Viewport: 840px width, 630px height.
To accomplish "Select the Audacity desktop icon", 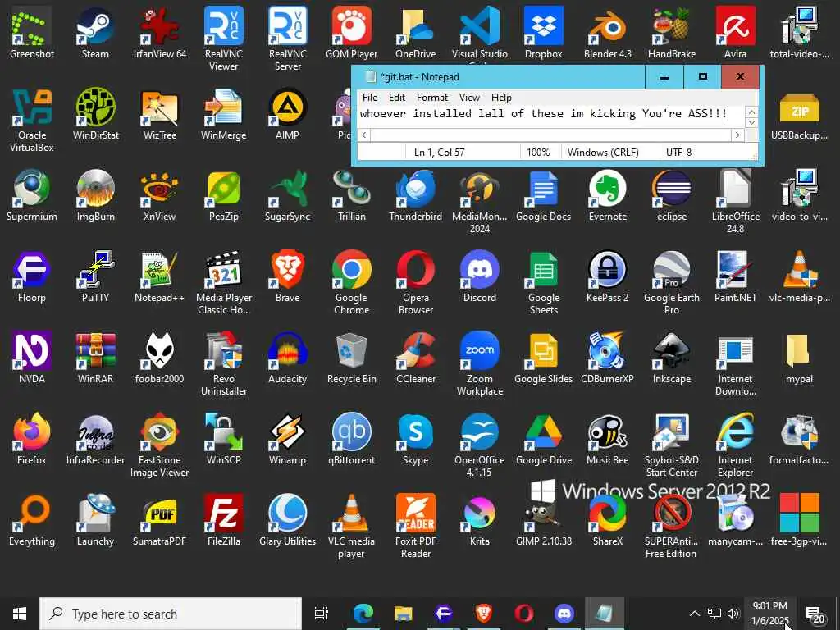I will [x=288, y=358].
